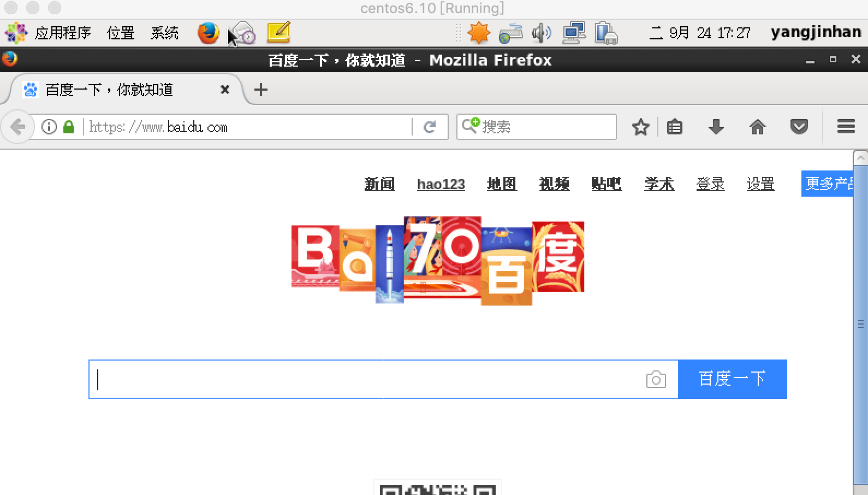Image resolution: width=868 pixels, height=495 pixels.
Task: Click the Baidu 70th anniversary logo
Action: 438,261
